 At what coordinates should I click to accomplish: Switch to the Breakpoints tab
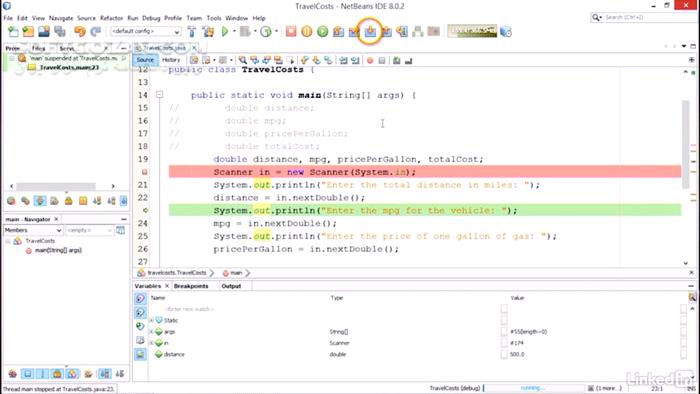click(x=191, y=286)
